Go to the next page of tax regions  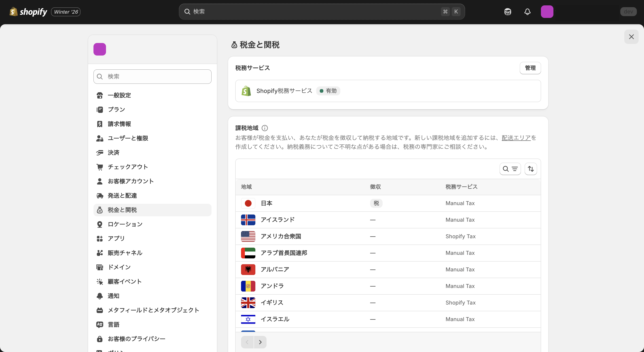260,342
